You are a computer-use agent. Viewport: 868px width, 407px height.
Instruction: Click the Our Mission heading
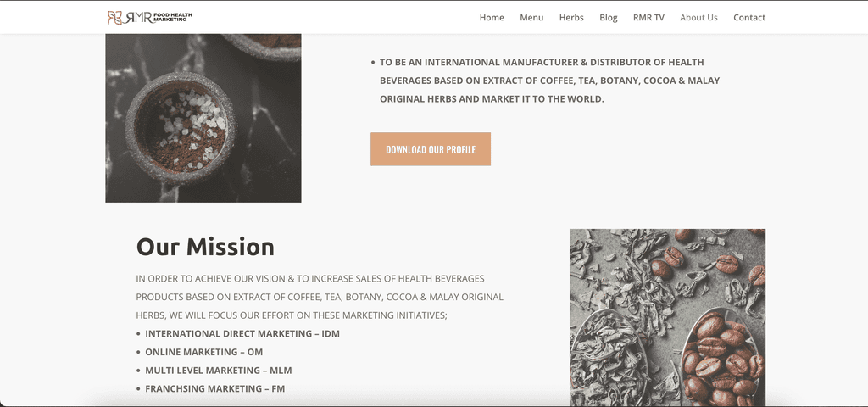tap(205, 247)
